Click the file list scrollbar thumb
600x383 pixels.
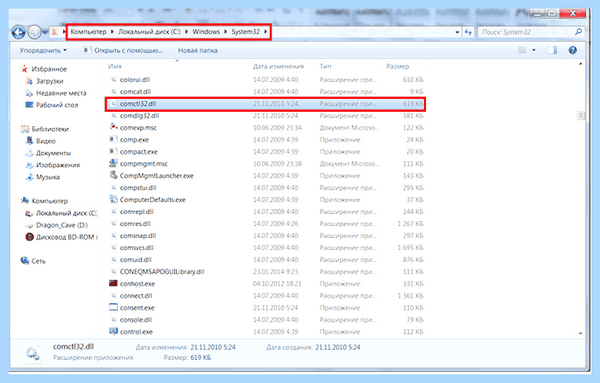tap(580, 115)
